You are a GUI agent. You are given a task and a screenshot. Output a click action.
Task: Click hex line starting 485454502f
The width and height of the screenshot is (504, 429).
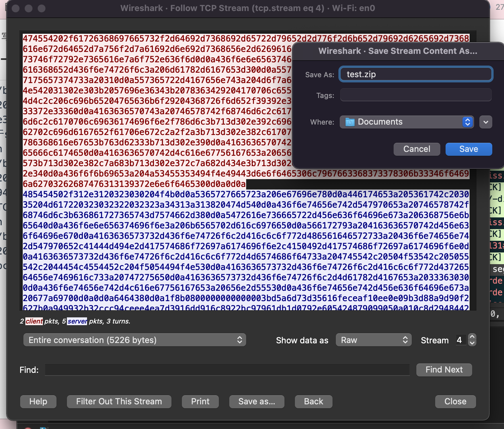click(x=246, y=194)
